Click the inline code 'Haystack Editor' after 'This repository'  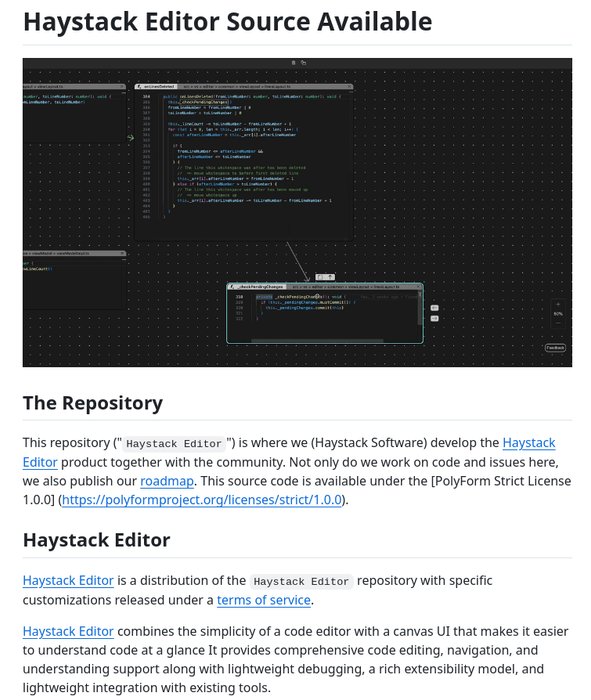point(174,444)
